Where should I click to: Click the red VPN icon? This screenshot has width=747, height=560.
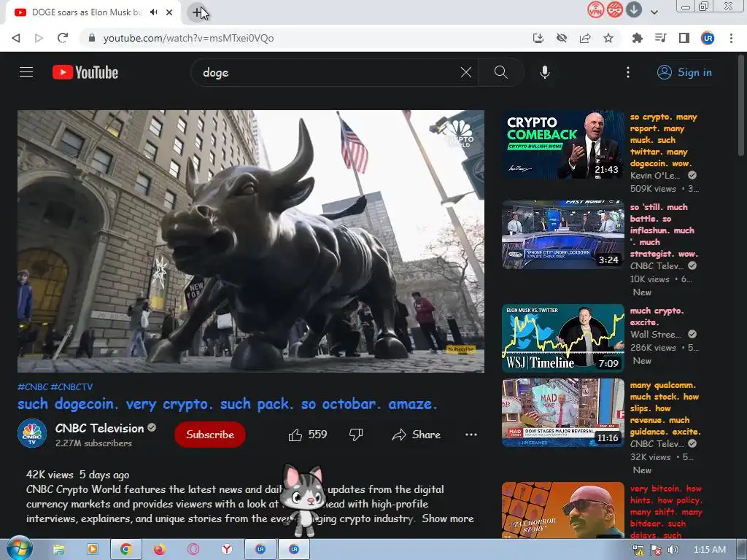595,9
